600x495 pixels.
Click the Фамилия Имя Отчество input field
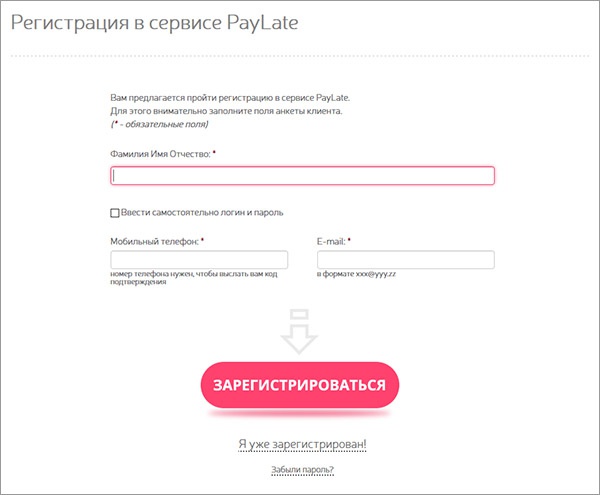tap(302, 176)
